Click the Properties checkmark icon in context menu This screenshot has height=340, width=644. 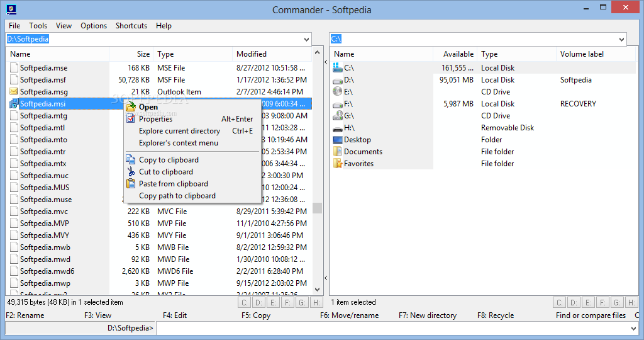(131, 119)
